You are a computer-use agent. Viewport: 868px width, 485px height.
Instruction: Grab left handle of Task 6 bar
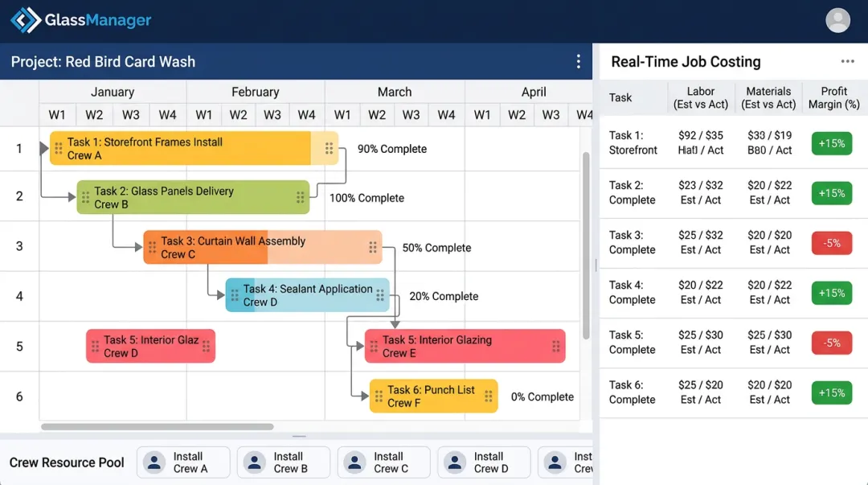click(379, 397)
